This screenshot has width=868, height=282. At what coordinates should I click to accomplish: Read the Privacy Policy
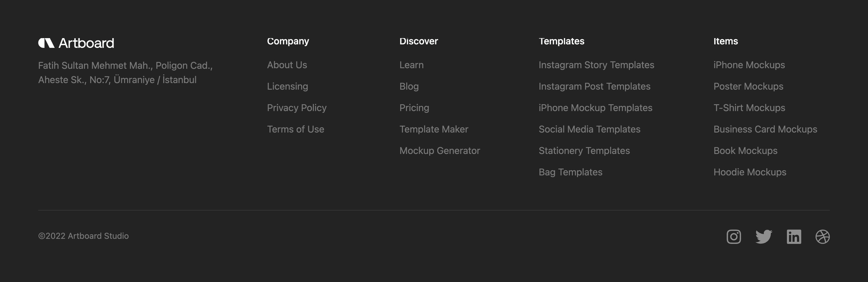point(297,108)
